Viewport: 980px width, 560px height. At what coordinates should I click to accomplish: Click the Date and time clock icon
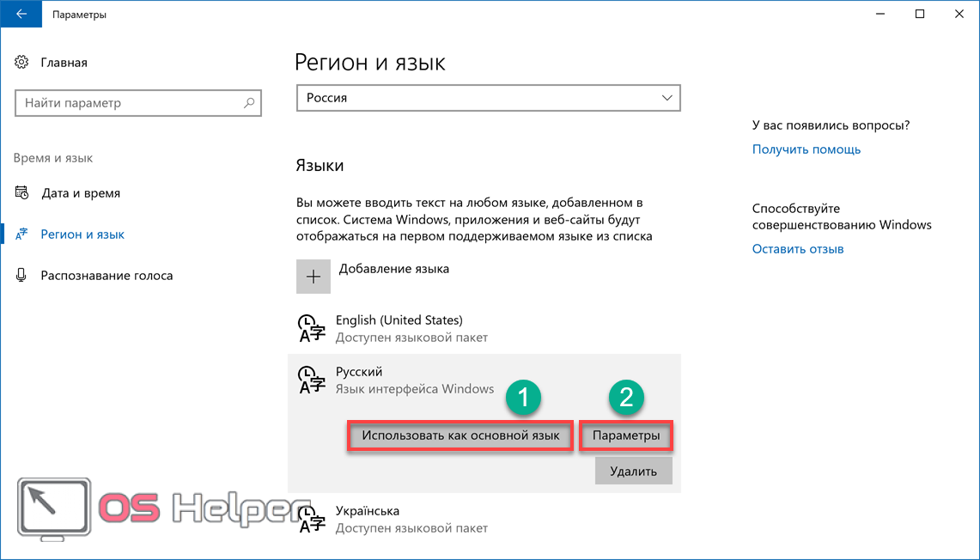pyautogui.click(x=22, y=193)
